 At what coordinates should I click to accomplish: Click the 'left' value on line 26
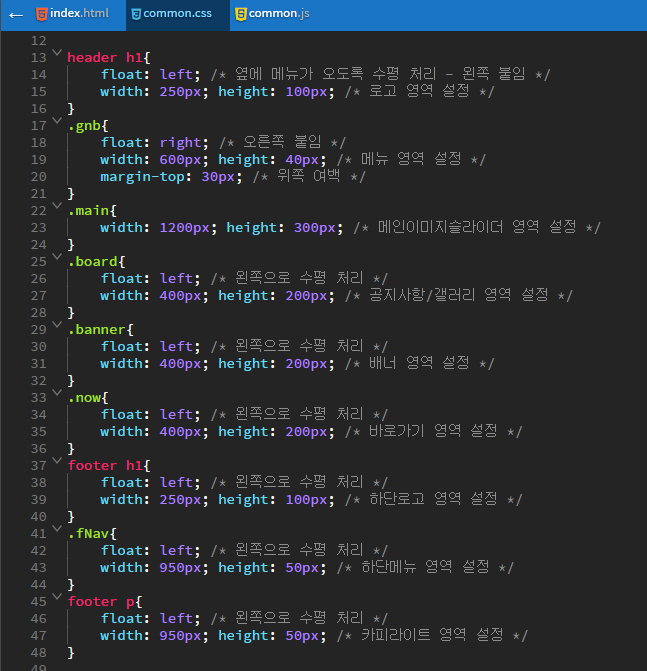tap(176, 279)
